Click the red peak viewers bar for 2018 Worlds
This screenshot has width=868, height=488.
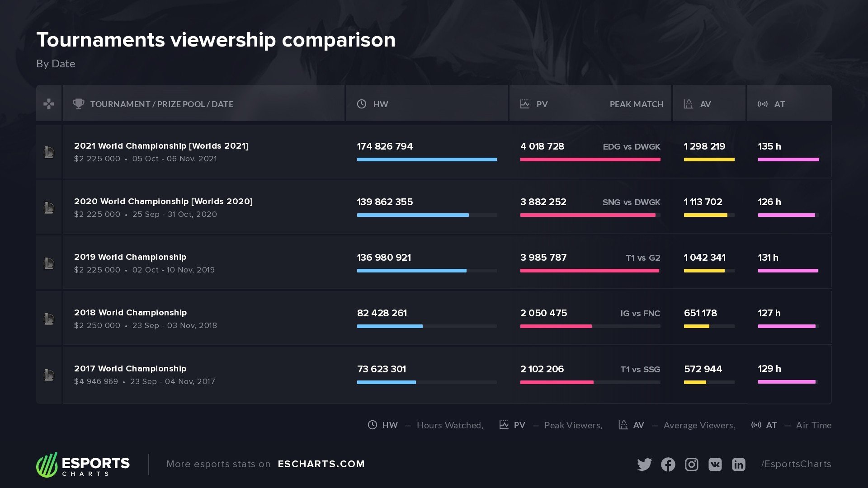coord(556,326)
